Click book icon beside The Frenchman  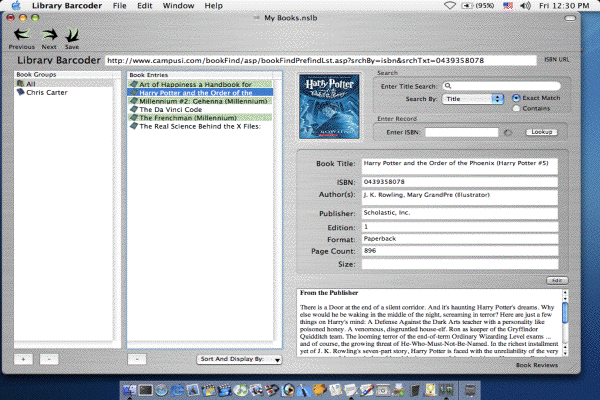tap(134, 118)
